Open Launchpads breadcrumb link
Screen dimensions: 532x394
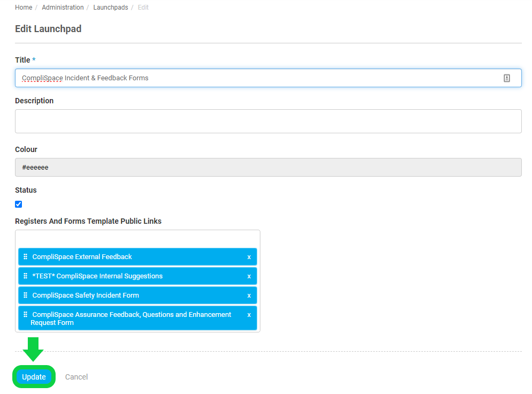click(111, 7)
